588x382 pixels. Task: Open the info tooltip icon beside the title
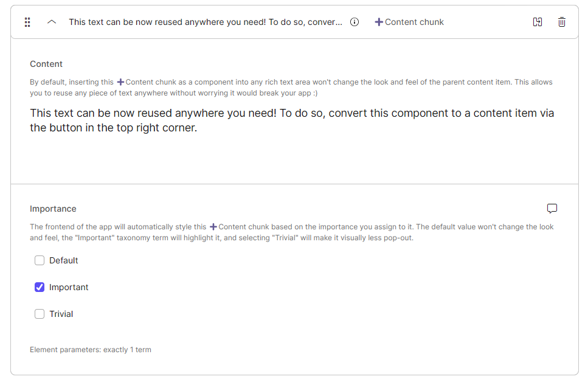(355, 22)
